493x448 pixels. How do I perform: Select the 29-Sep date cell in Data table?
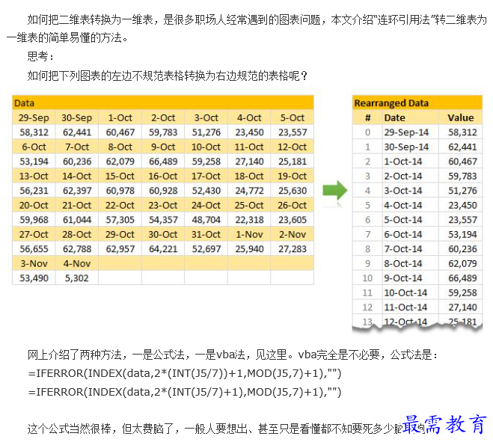coord(34,117)
